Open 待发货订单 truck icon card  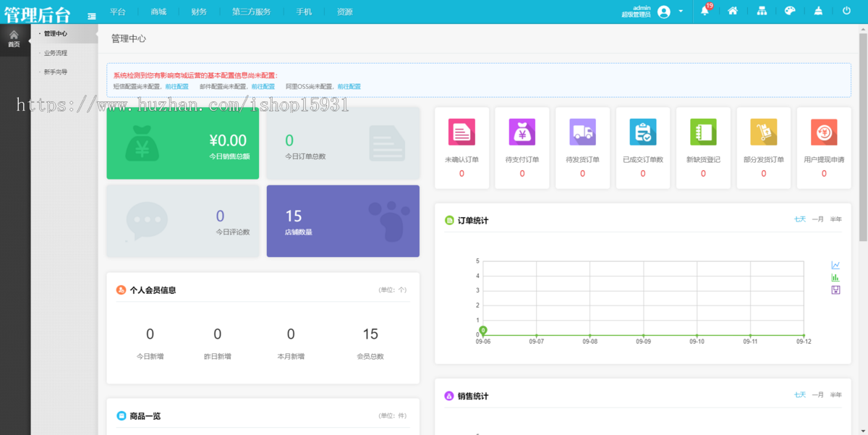582,148
